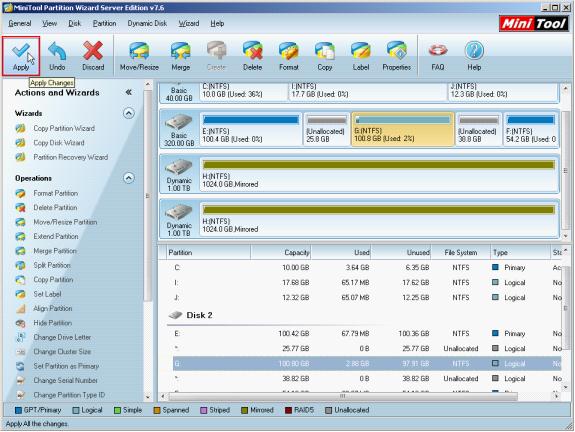Sort by the File System column header
This screenshot has height=432, width=575.
tap(461, 253)
